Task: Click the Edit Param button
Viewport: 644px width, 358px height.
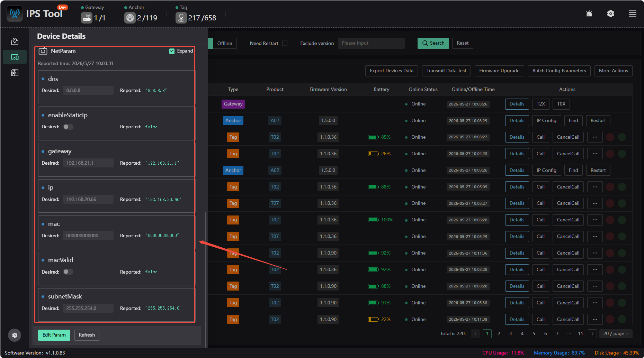Action: (x=54, y=335)
